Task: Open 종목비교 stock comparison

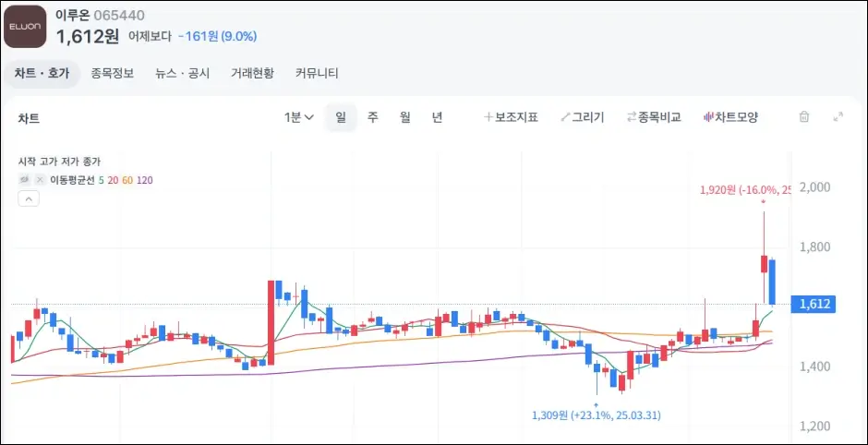Action: (x=653, y=117)
